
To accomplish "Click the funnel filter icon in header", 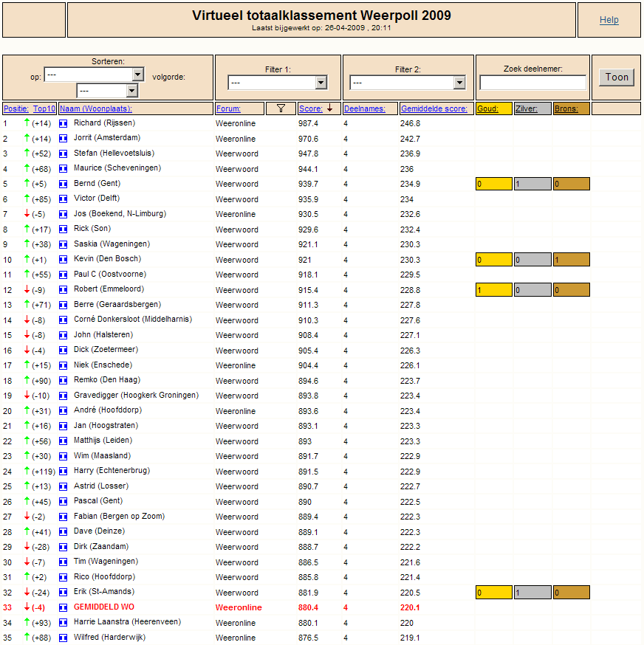I will tap(281, 108).
